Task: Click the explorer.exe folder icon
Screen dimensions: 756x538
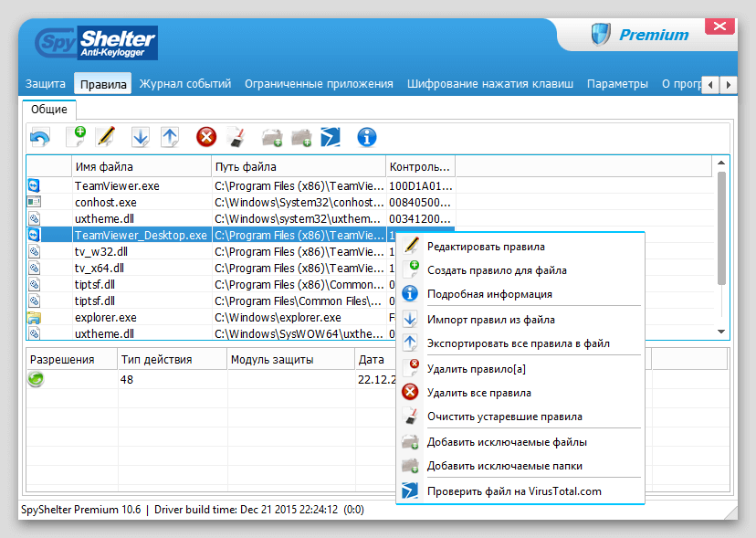Action: pyautogui.click(x=34, y=318)
